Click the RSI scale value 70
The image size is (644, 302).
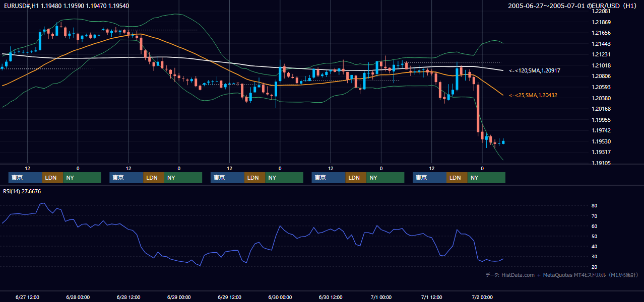(595, 216)
